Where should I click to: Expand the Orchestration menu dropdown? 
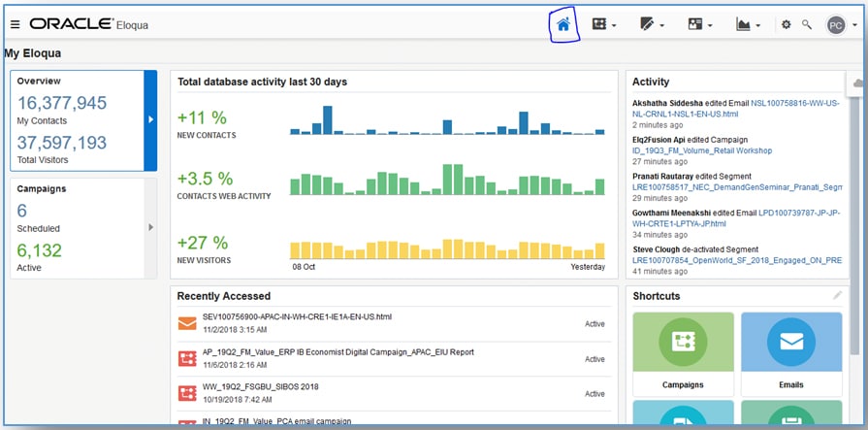(x=603, y=25)
